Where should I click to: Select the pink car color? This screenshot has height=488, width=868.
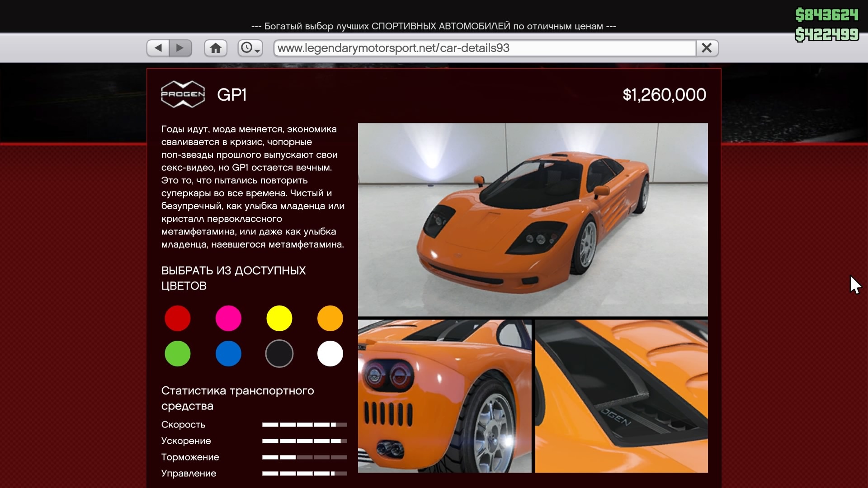coord(228,318)
